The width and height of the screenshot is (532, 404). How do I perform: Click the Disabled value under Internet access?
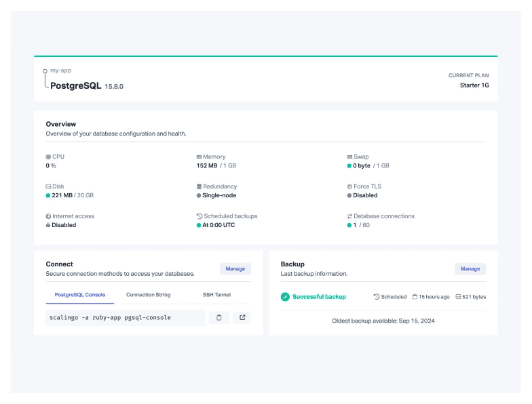[64, 225]
